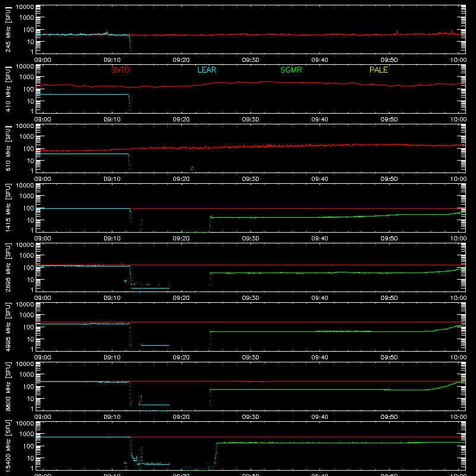Viewport: 476px width, 476px height.
Task: Select the 2695 MHz [SFU] axis title
Action: click(8, 267)
